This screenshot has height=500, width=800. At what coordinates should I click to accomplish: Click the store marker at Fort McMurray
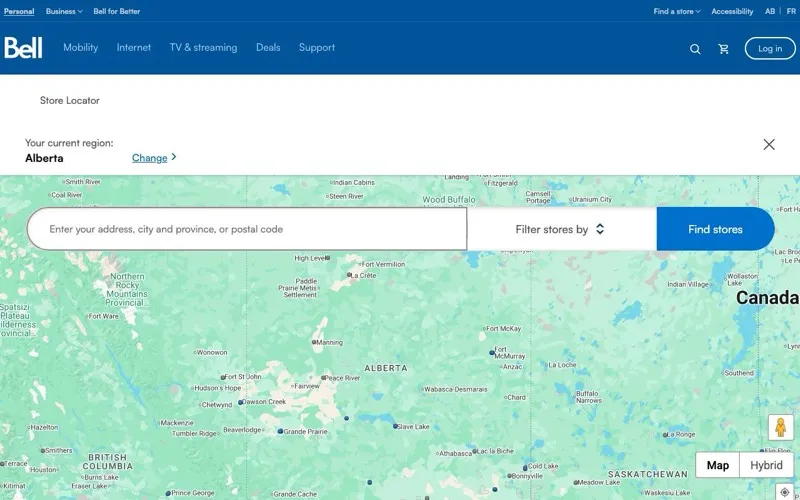click(x=492, y=352)
